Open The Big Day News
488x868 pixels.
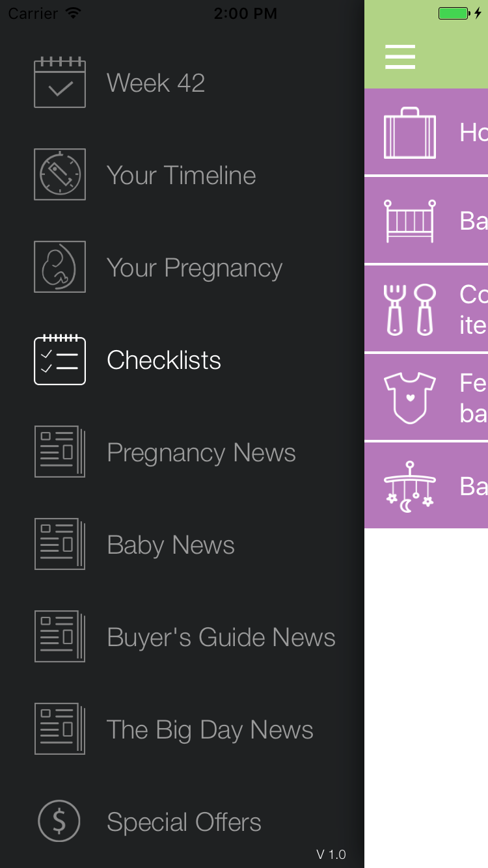(x=210, y=730)
